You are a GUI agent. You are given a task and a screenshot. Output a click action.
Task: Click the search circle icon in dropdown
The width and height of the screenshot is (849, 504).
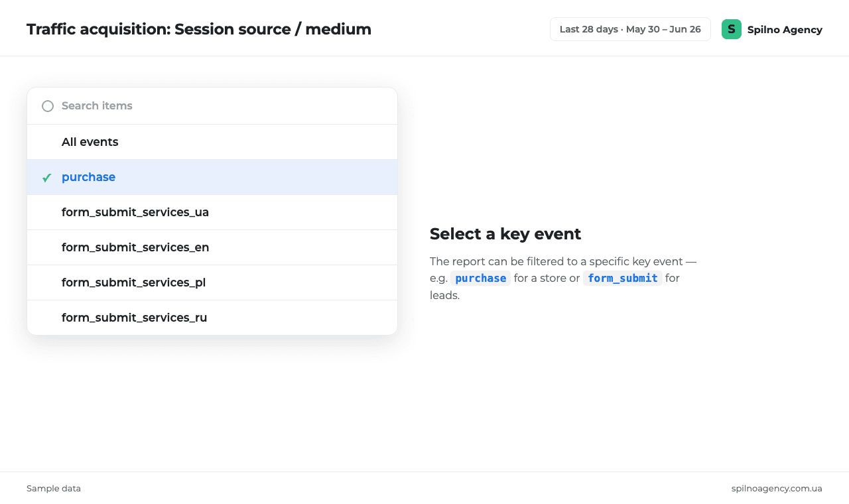click(x=48, y=106)
